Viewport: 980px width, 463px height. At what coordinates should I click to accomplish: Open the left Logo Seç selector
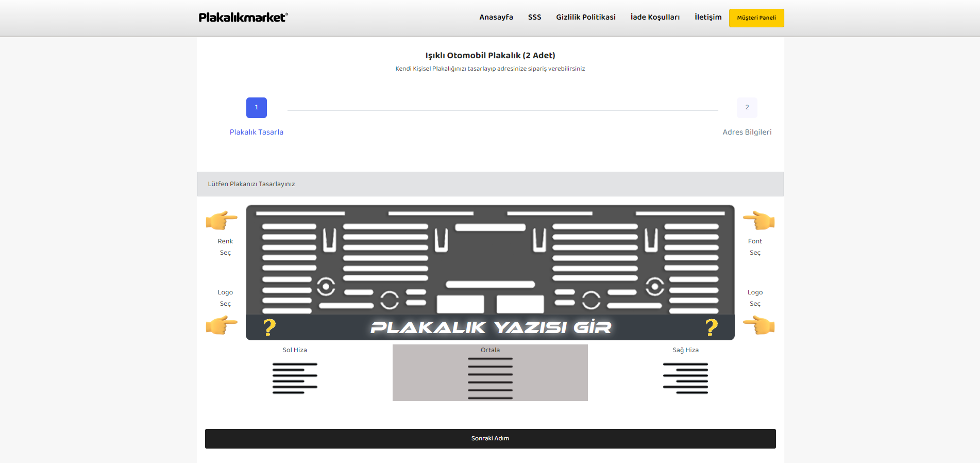click(x=225, y=298)
